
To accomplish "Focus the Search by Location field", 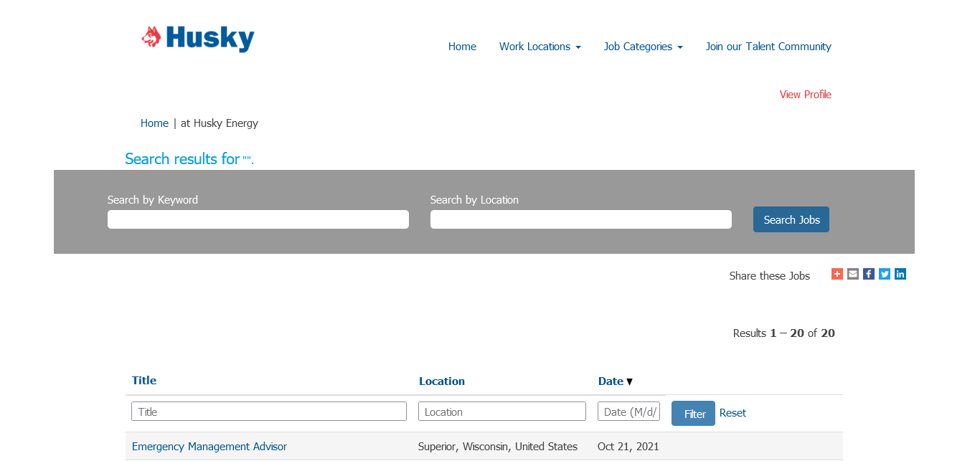I will 581,219.
